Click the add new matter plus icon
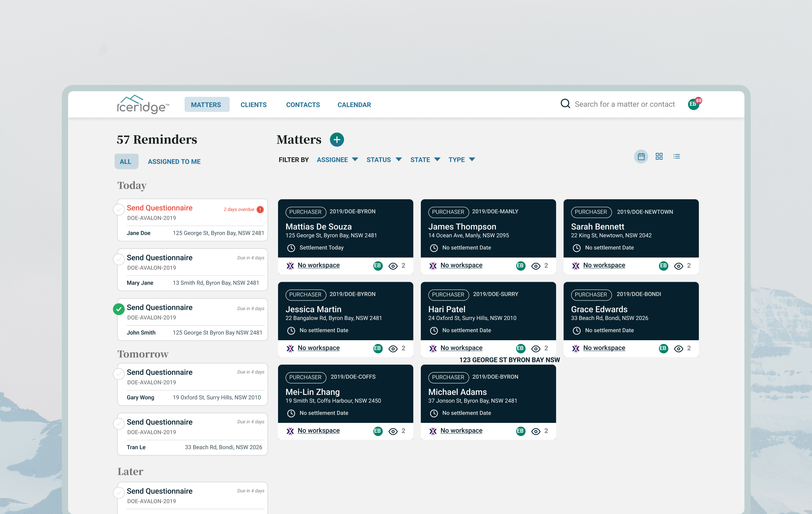Image resolution: width=812 pixels, height=514 pixels. 337,140
